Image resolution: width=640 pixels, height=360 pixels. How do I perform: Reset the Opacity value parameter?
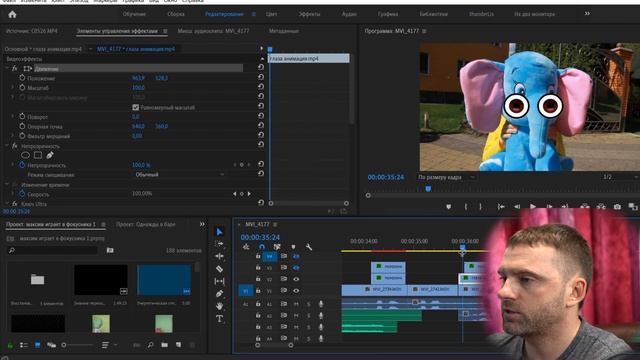[x=261, y=164]
